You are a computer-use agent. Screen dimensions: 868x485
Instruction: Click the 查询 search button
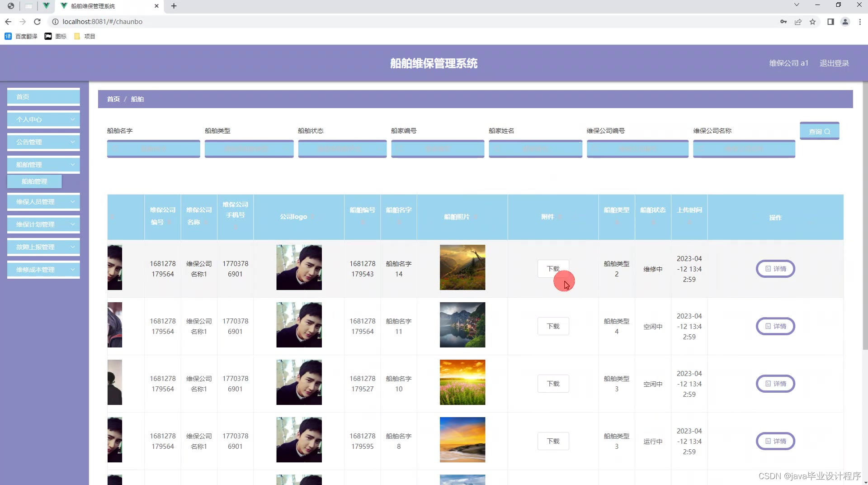819,131
